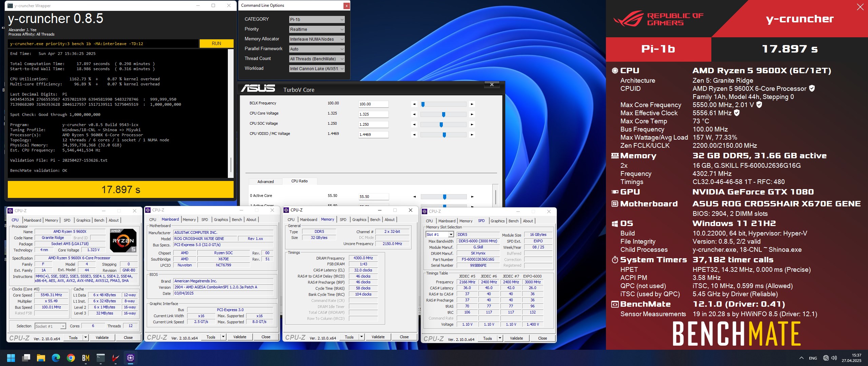Increase CPU SOC Voltage with the right arrow

(472, 125)
